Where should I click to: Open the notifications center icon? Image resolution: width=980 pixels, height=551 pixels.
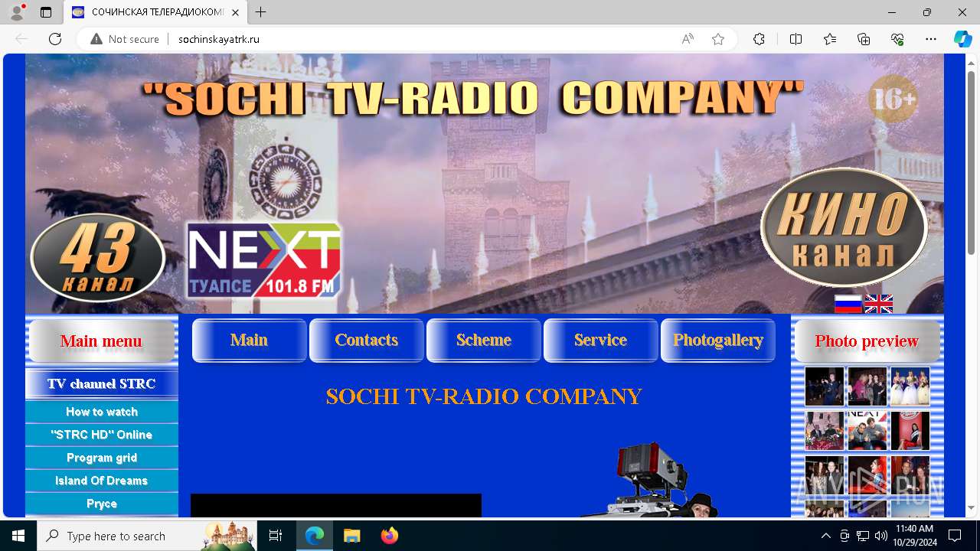[x=955, y=536]
